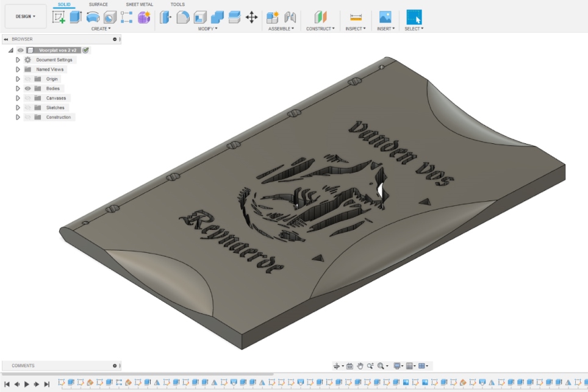
Task: Open the Measure tool under Inspect
Action: [x=356, y=18]
